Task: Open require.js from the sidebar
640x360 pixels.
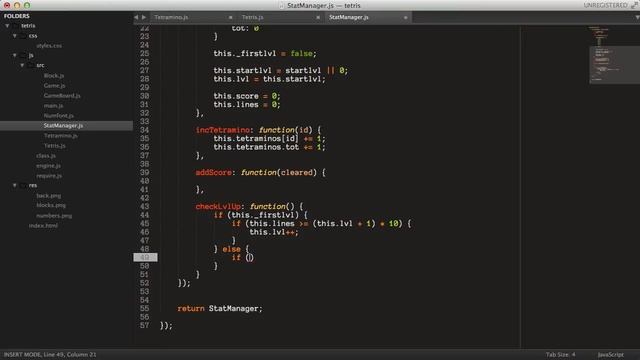Action: (x=49, y=176)
